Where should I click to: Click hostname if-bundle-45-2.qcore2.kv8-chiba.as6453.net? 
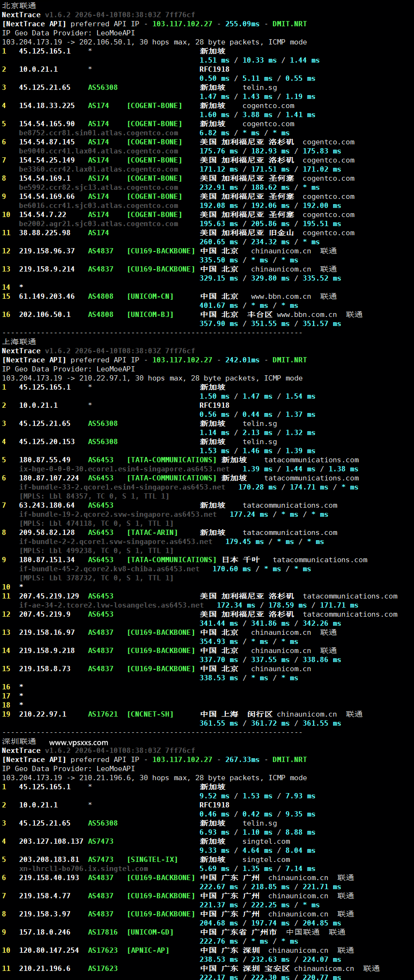click(x=109, y=569)
